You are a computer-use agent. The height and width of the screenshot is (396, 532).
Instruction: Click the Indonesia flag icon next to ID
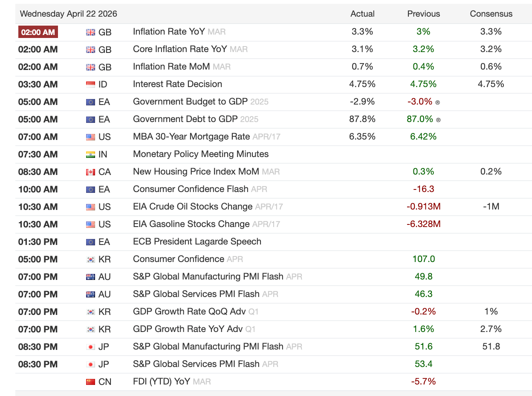coord(90,84)
